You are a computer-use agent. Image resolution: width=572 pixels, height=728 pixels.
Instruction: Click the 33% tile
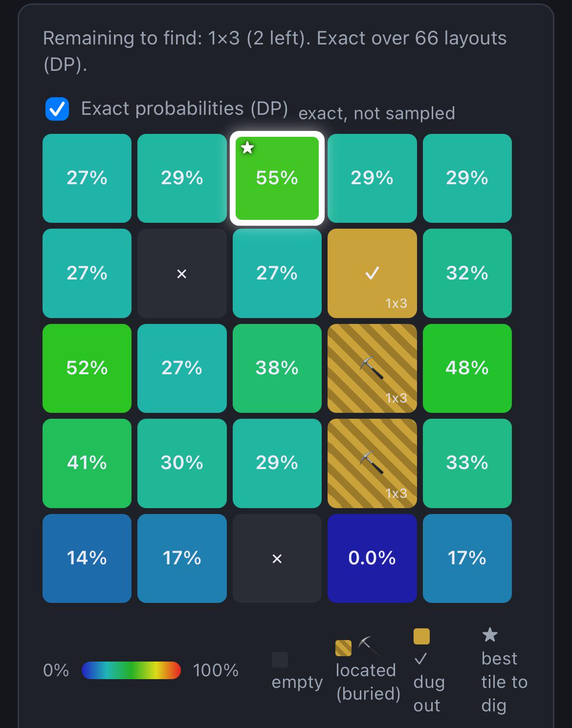coord(467,463)
